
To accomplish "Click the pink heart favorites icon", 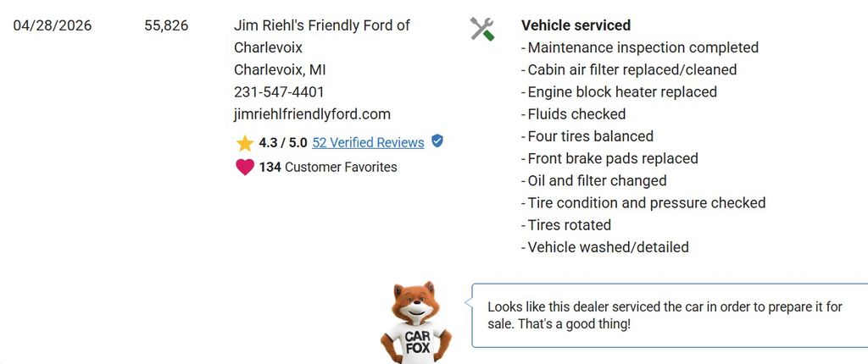I will [x=245, y=167].
